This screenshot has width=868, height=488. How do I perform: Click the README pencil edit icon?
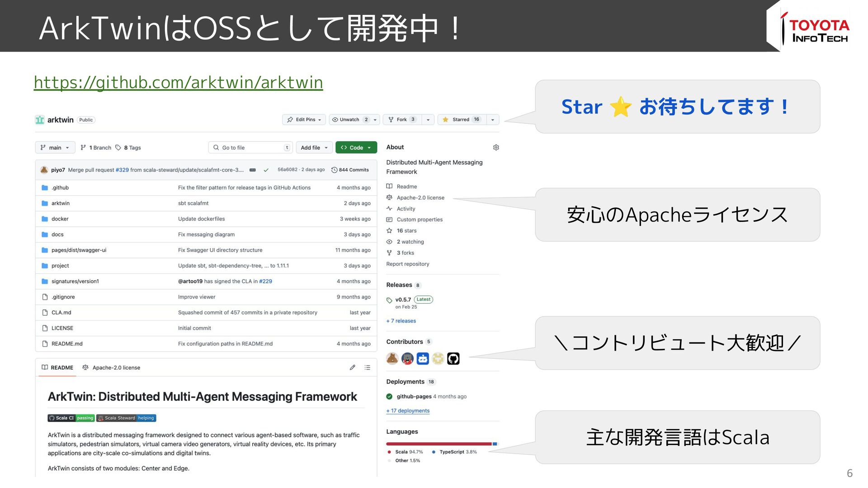352,368
